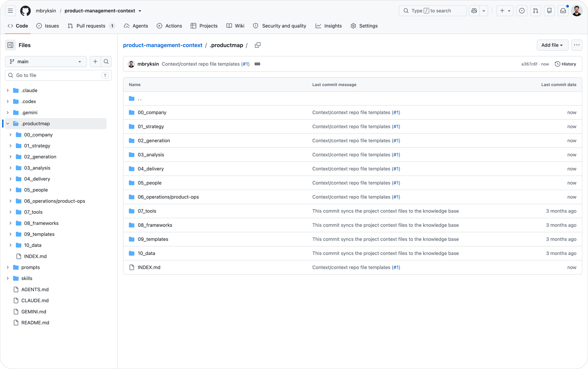Open repository Settings tab
This screenshot has width=588, height=369.
click(364, 26)
